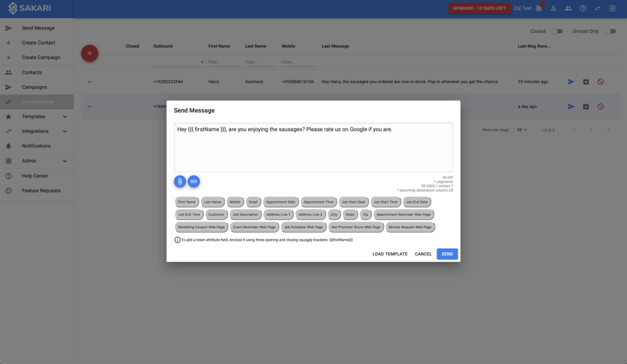Click the paperclip attachment icon
The image size is (627, 364).
(180, 181)
